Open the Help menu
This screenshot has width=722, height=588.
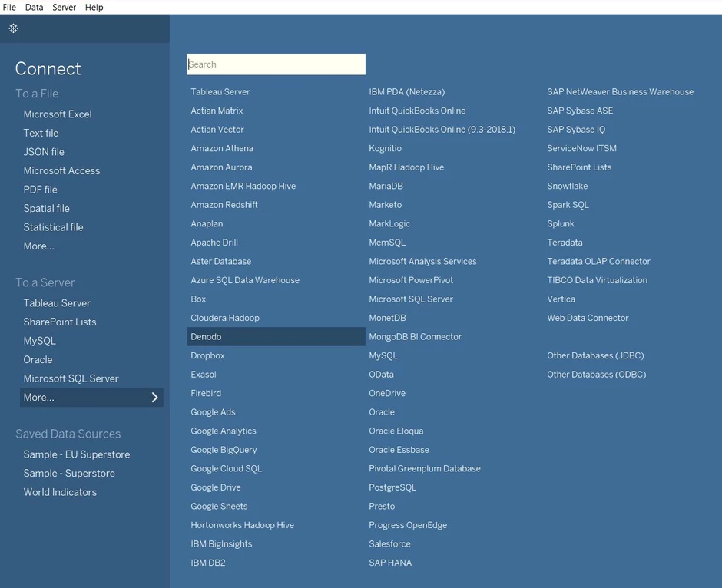(x=94, y=8)
